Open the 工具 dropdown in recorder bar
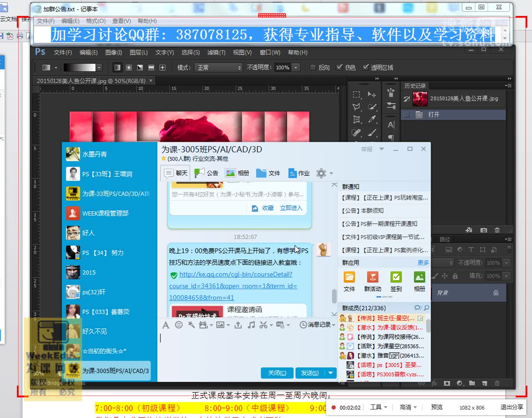 click(378, 407)
